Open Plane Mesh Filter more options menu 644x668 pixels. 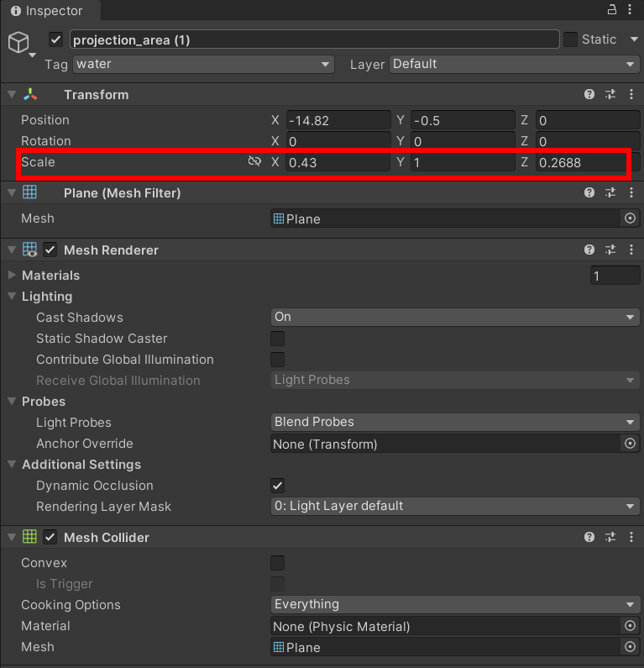coord(631,192)
